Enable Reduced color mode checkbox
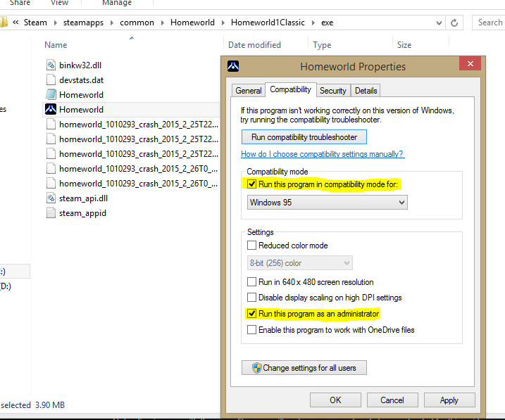Screen dimensions: 505x420 click(251, 246)
